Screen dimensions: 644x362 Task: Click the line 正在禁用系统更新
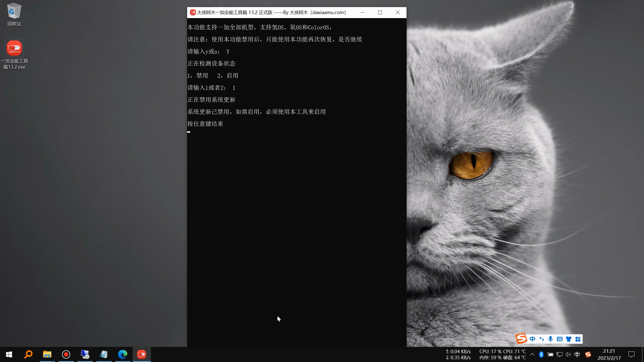pyautogui.click(x=211, y=100)
